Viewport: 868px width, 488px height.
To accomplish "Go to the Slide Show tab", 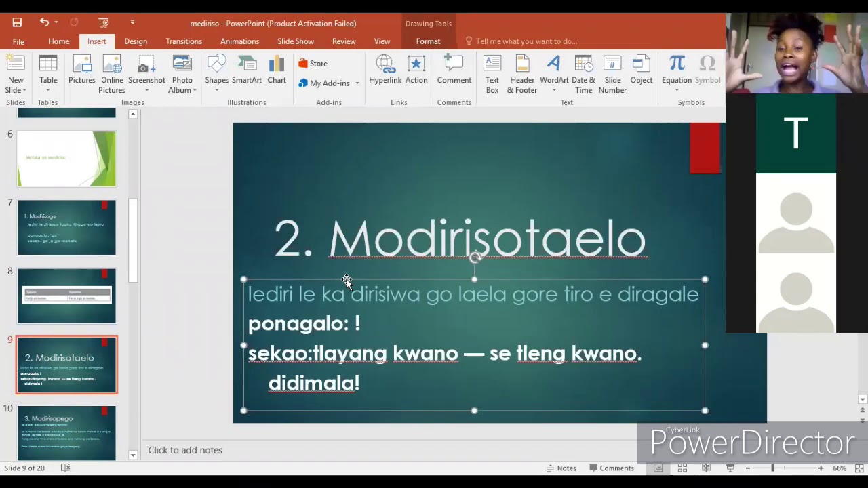I will tap(296, 41).
